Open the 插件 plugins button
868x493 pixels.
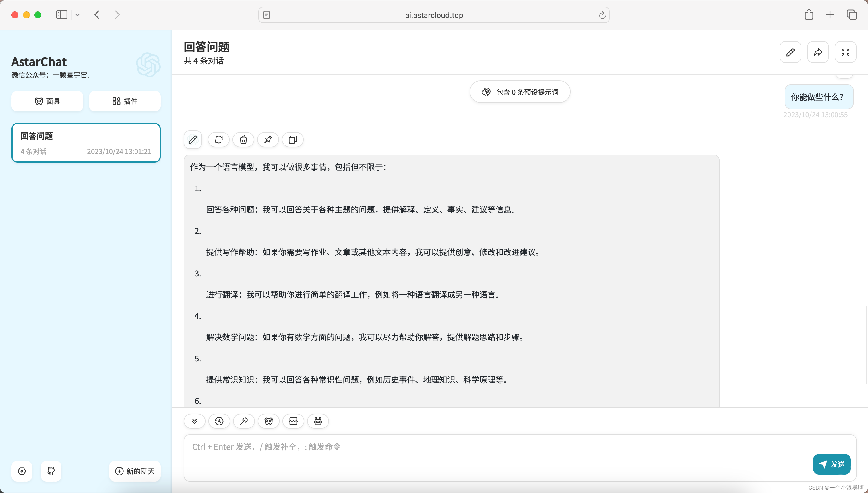coord(125,101)
